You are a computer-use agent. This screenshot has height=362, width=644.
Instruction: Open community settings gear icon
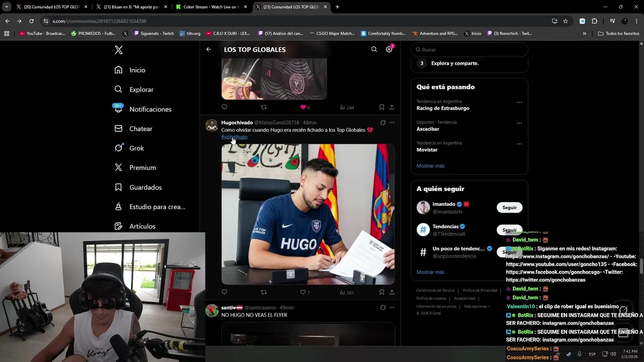[389, 49]
